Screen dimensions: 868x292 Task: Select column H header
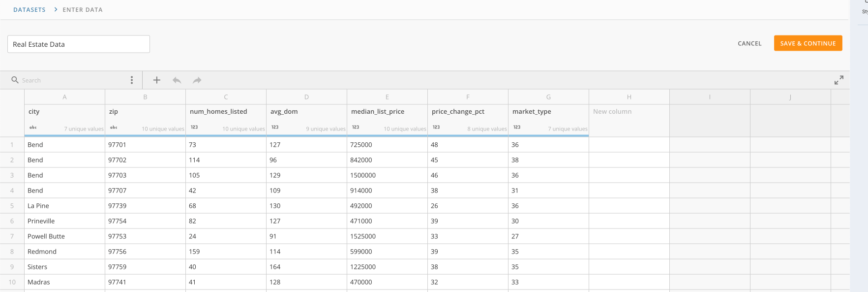629,97
